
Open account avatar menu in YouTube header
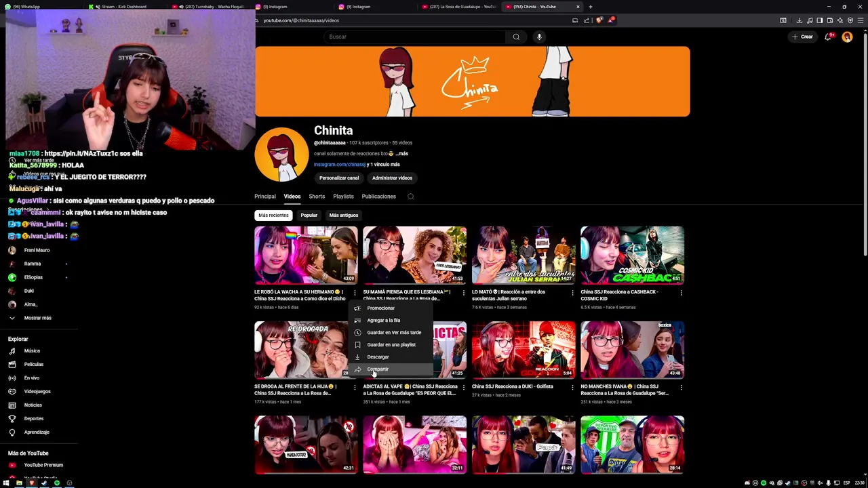(847, 37)
